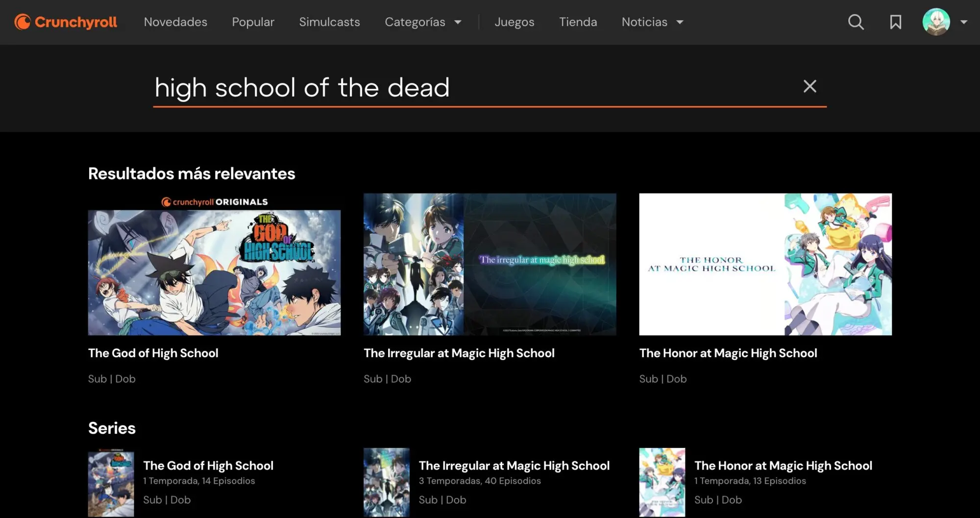980x518 pixels.
Task: Select the Popular navigation item
Action: click(253, 22)
